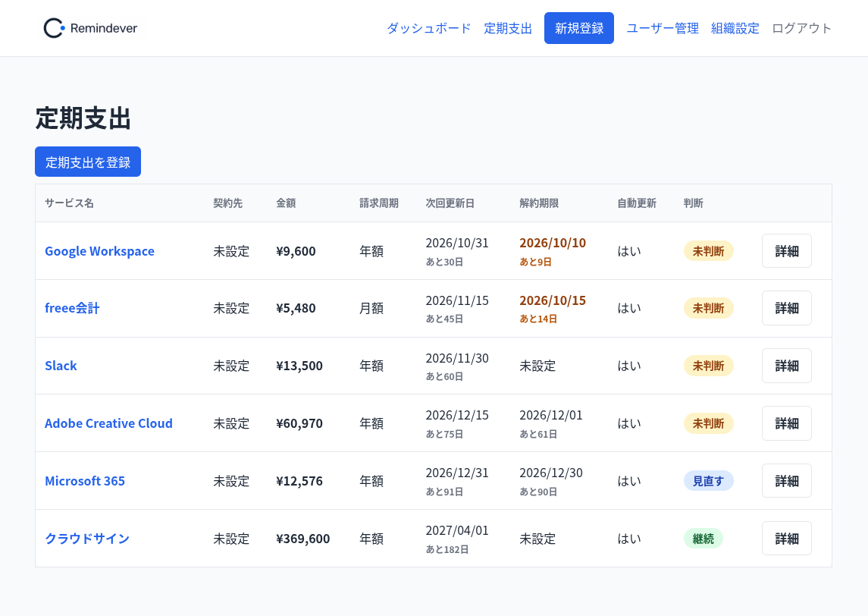Click the 2026/12/01 cancellation deadline
Viewport: 868px width, 616px height.
[551, 415]
